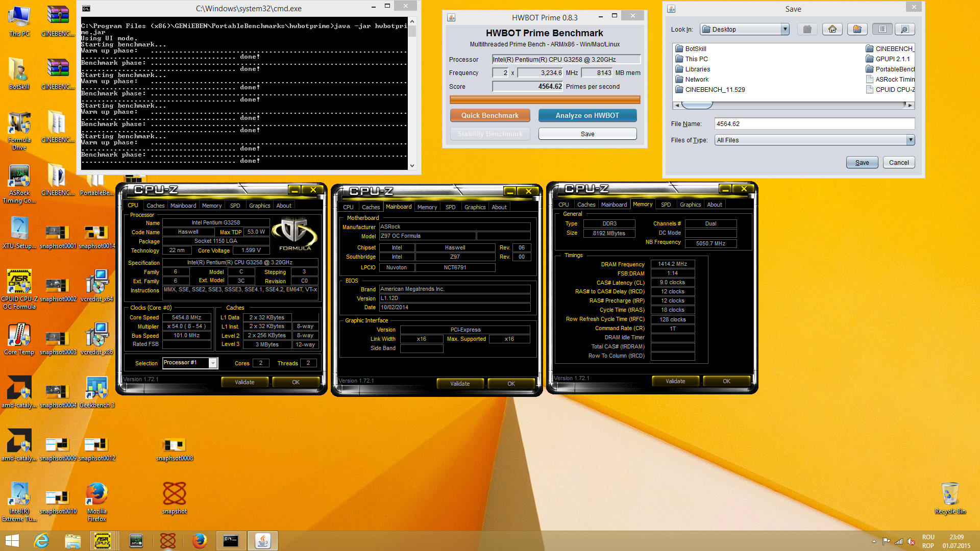Select the Mozilla Firefox desktop icon

(96, 502)
